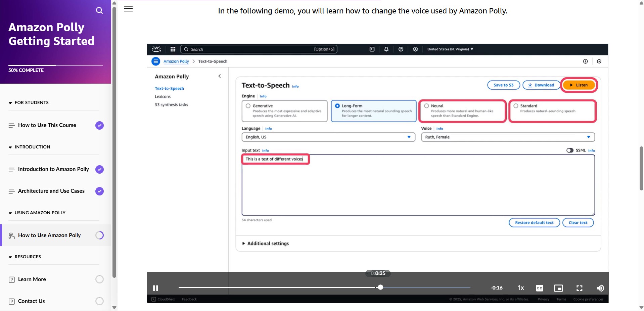This screenshot has height=311, width=644.
Task: Click Restore default text button
Action: click(x=534, y=223)
